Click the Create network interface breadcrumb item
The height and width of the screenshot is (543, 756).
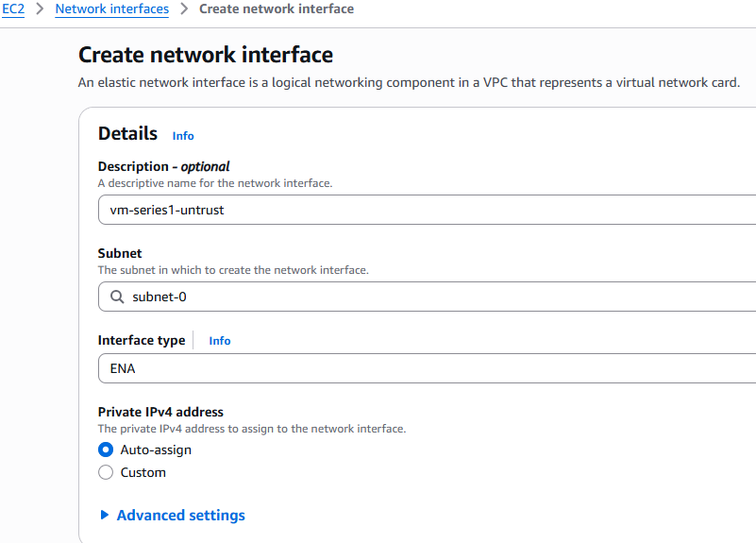[x=277, y=9]
